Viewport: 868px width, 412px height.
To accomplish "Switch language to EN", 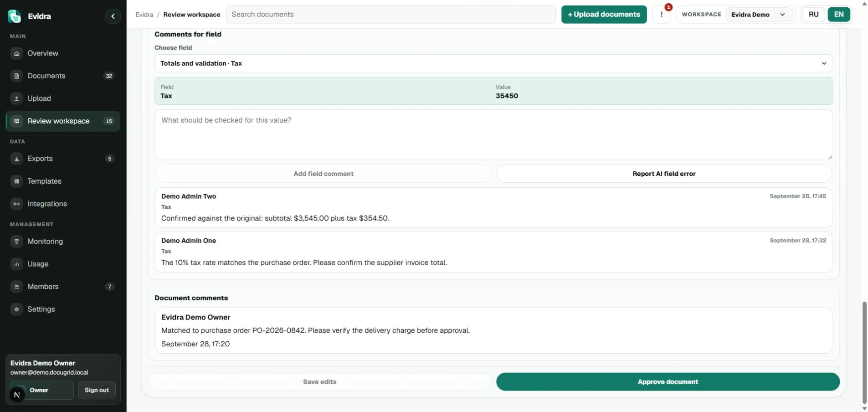I will click(x=839, y=15).
